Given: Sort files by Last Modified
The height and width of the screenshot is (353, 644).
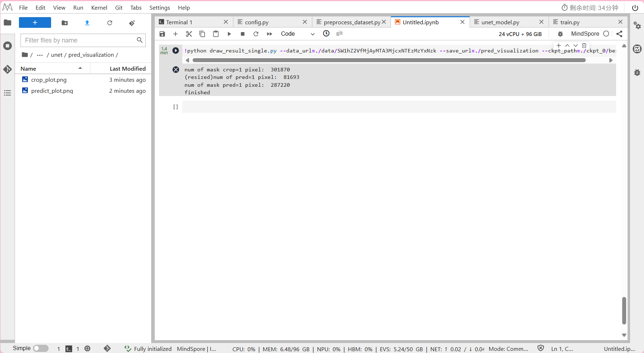Looking at the screenshot, I should pyautogui.click(x=121, y=69).
